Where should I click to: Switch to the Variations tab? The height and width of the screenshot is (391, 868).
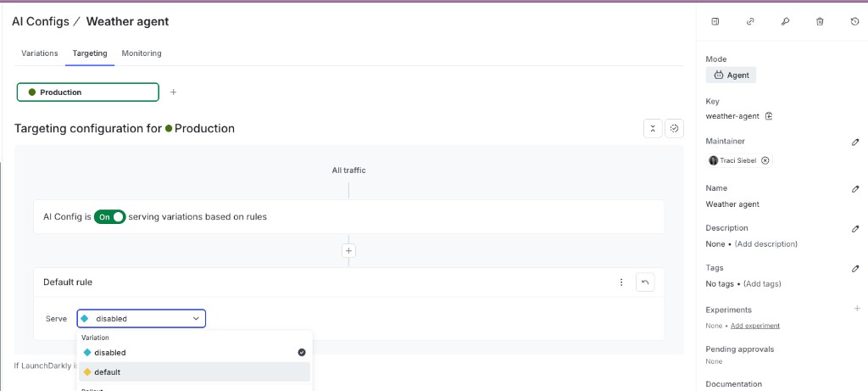(39, 53)
